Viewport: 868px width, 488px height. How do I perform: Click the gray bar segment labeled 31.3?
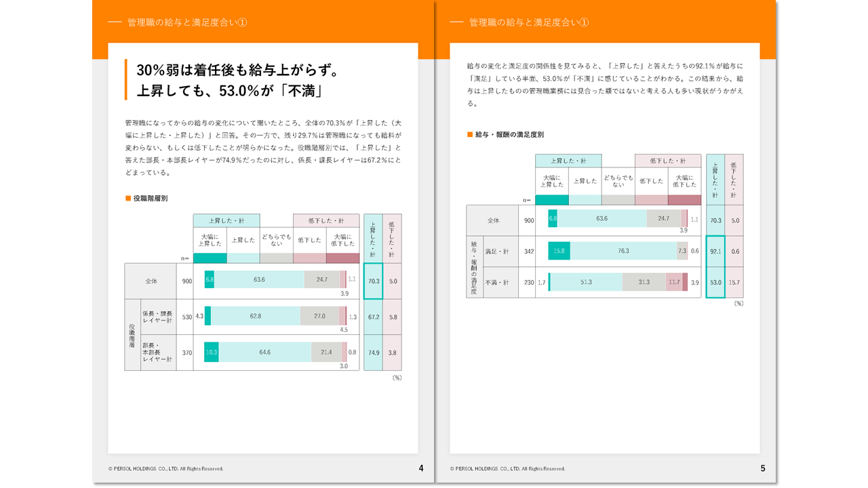point(644,283)
